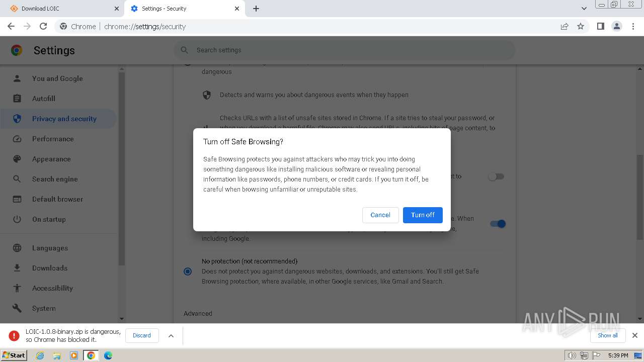This screenshot has height=362, width=644.
Task: Toggle the disabled gray switch
Action: (x=496, y=176)
